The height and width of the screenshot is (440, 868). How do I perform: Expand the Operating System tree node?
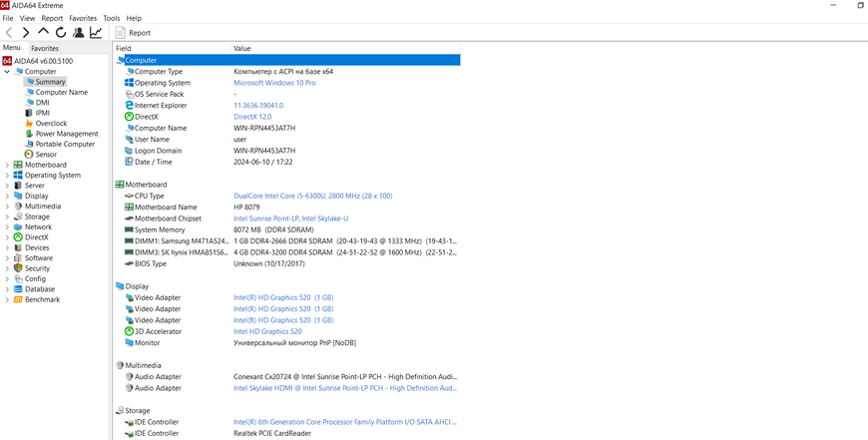coord(7,176)
